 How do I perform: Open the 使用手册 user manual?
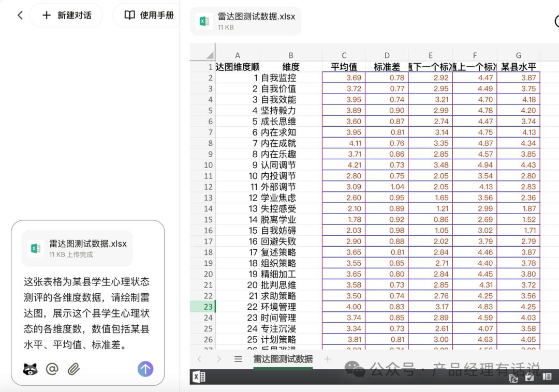point(149,16)
